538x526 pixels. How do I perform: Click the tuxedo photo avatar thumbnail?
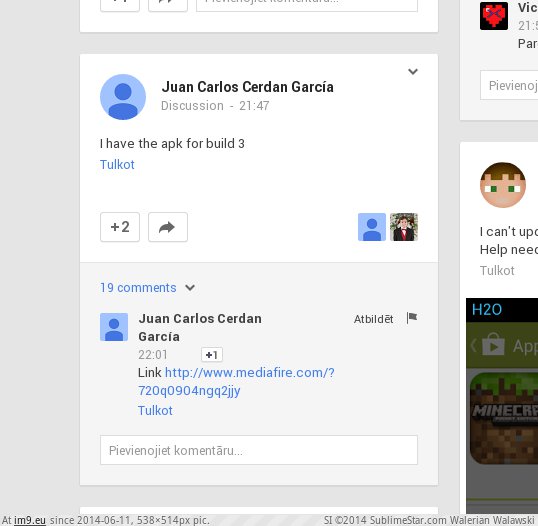coord(404,227)
